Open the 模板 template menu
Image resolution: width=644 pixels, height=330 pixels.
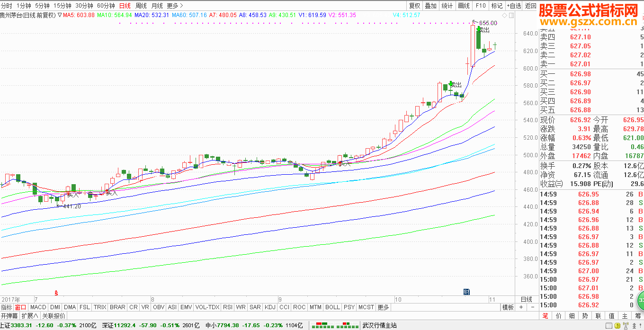click(x=508, y=307)
